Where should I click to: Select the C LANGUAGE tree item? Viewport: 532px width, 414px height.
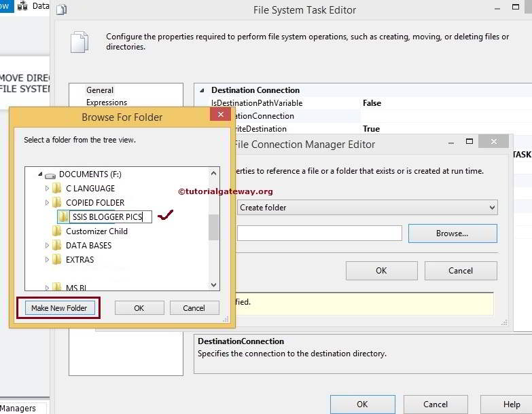[x=90, y=189]
